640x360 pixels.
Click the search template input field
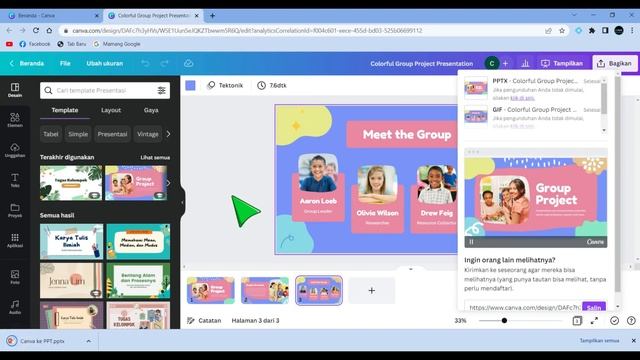(105, 90)
